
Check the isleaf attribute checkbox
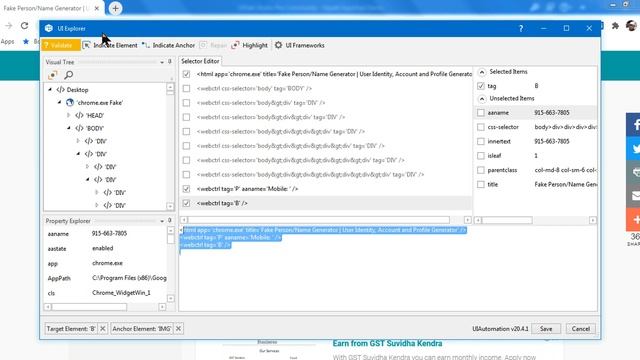481,156
